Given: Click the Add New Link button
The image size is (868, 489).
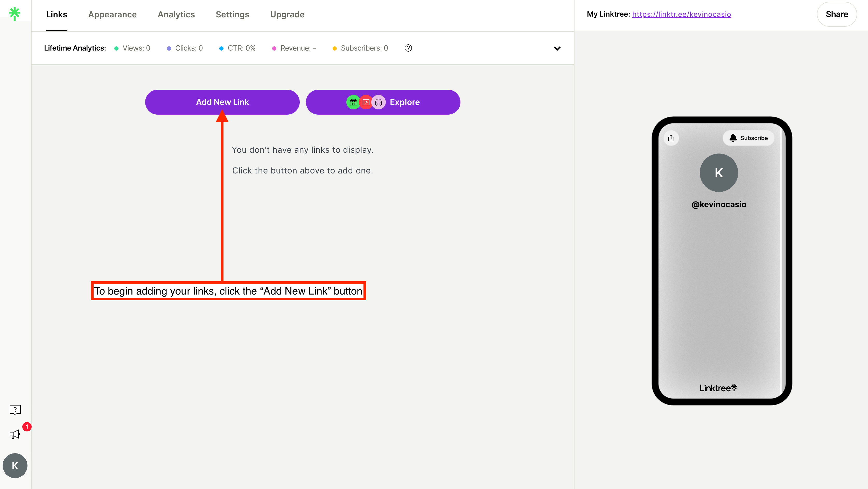Looking at the screenshot, I should click(x=222, y=102).
